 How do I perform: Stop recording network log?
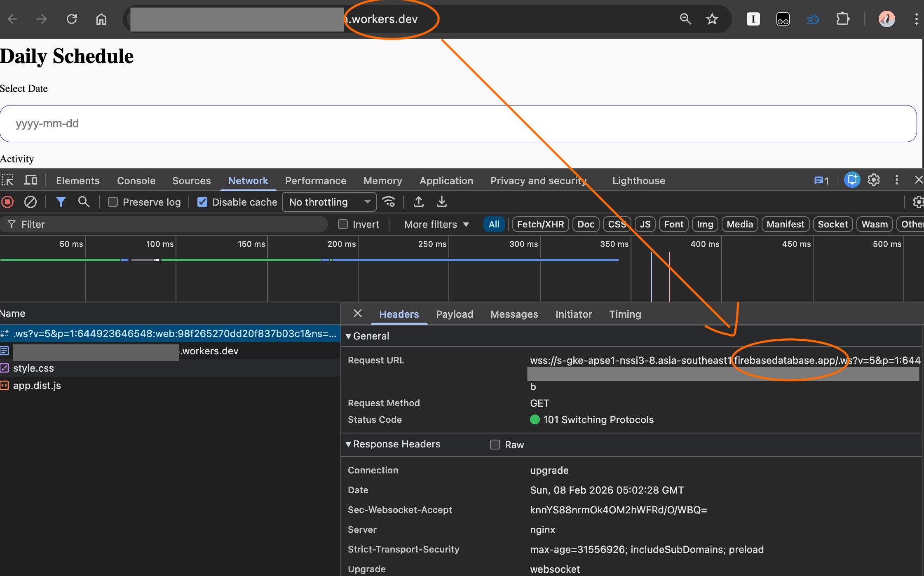pos(7,202)
